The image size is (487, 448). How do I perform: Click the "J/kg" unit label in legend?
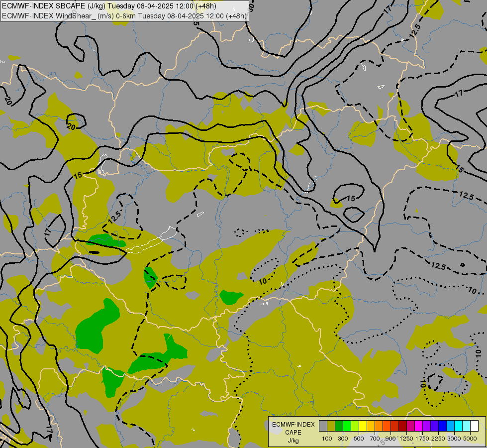(293, 441)
